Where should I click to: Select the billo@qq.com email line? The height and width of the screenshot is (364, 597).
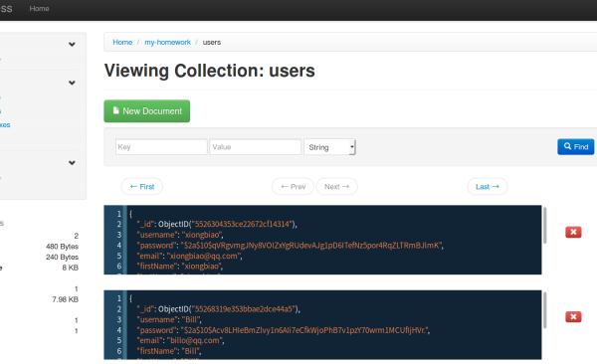180,340
